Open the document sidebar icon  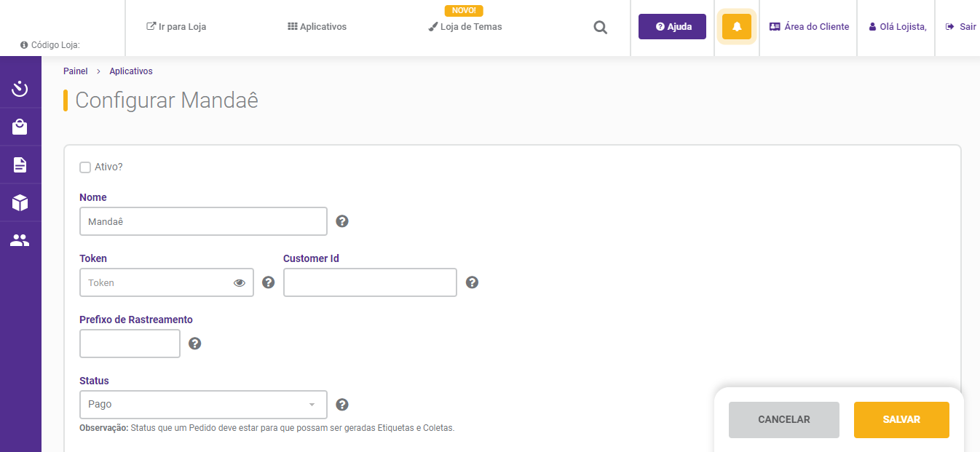click(x=20, y=165)
